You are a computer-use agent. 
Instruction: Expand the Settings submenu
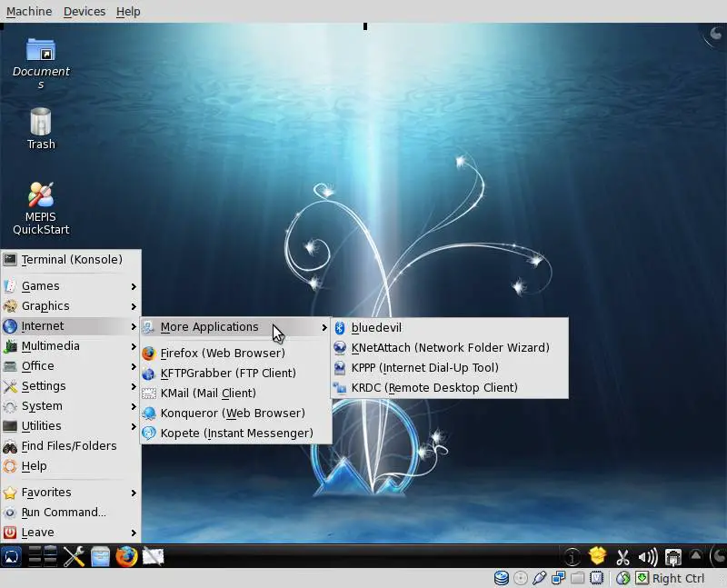(71, 386)
